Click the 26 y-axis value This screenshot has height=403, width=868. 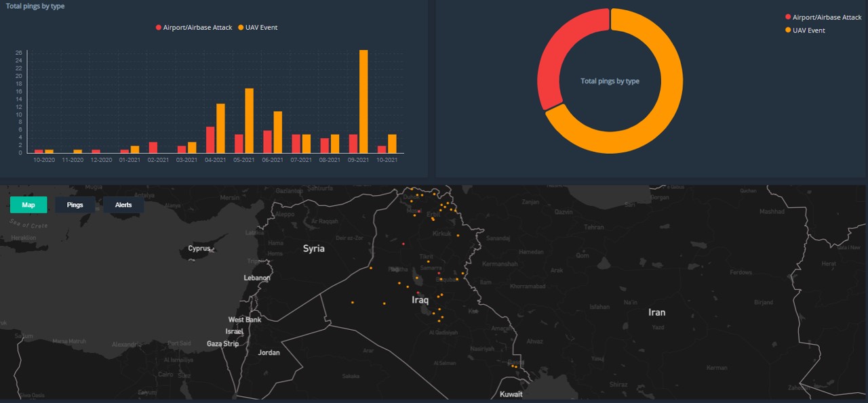click(x=19, y=53)
